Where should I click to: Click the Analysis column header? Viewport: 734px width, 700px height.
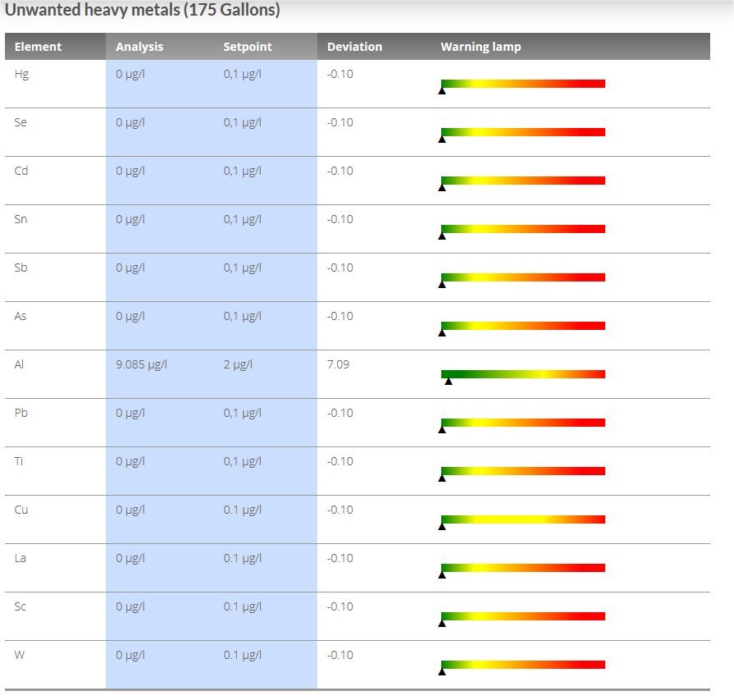139,47
